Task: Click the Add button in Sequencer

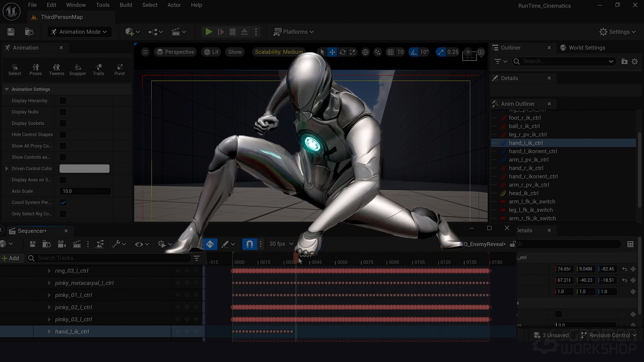Action: pos(12,258)
